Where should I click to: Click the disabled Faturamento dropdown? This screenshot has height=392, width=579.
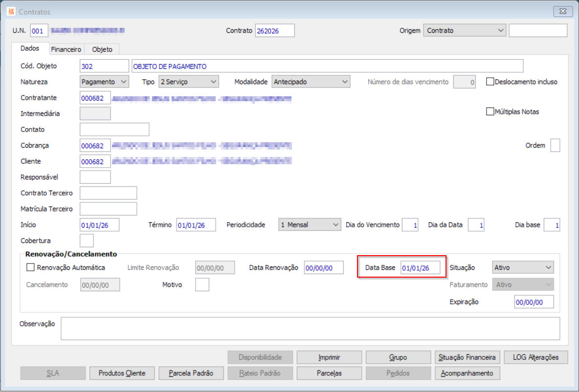click(x=523, y=284)
